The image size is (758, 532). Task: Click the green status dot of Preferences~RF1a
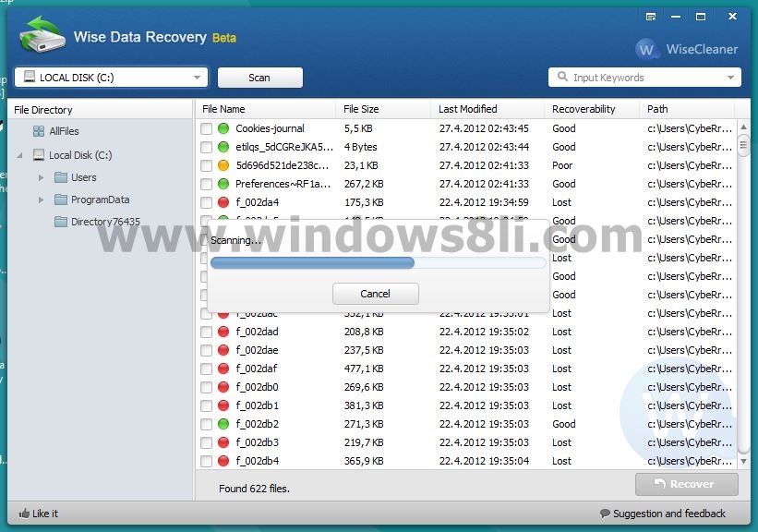coord(223,184)
